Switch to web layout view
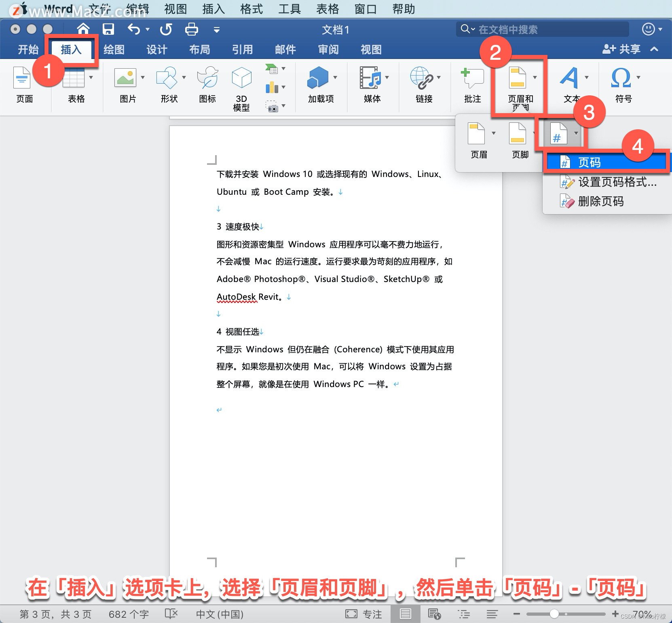672x623 pixels. click(434, 614)
